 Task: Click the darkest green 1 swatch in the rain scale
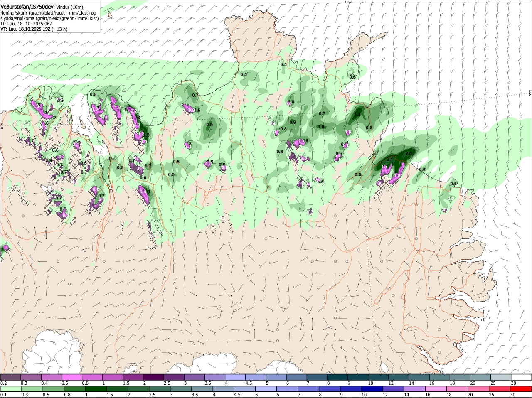[x=96, y=389]
